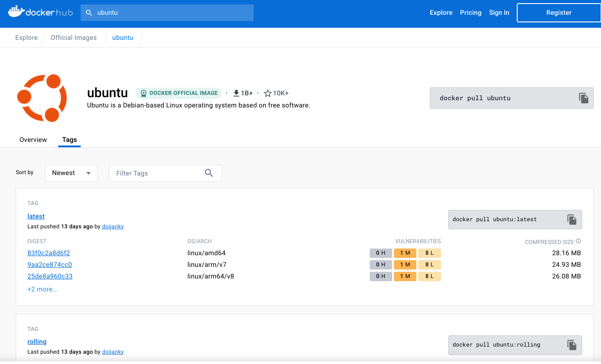Click the doijanky publisher link
The height and width of the screenshot is (364, 601).
pos(112,226)
